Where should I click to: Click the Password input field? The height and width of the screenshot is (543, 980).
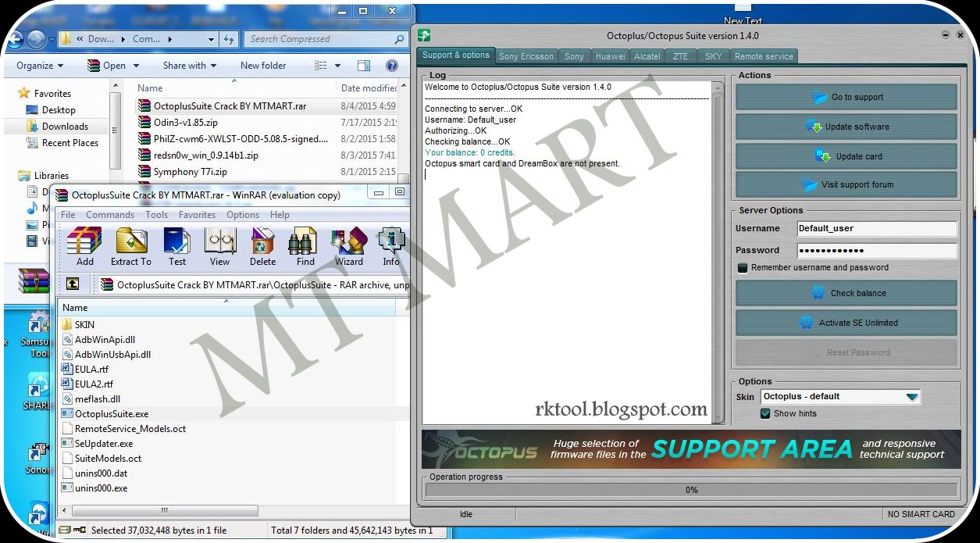877,251
